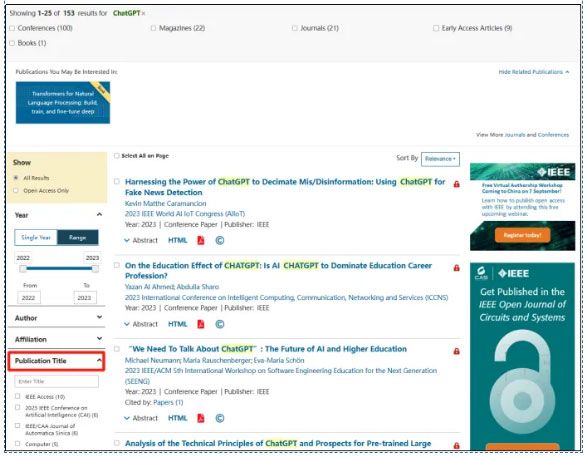Click the right year range slider handle
Image resolution: width=586 pixels, height=456 pixels.
pos(95,269)
